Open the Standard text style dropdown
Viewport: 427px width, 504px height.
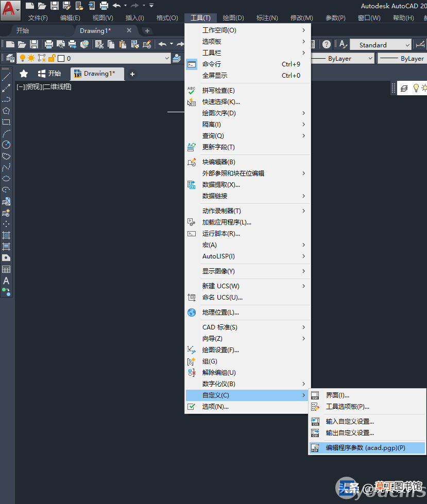pyautogui.click(x=408, y=45)
